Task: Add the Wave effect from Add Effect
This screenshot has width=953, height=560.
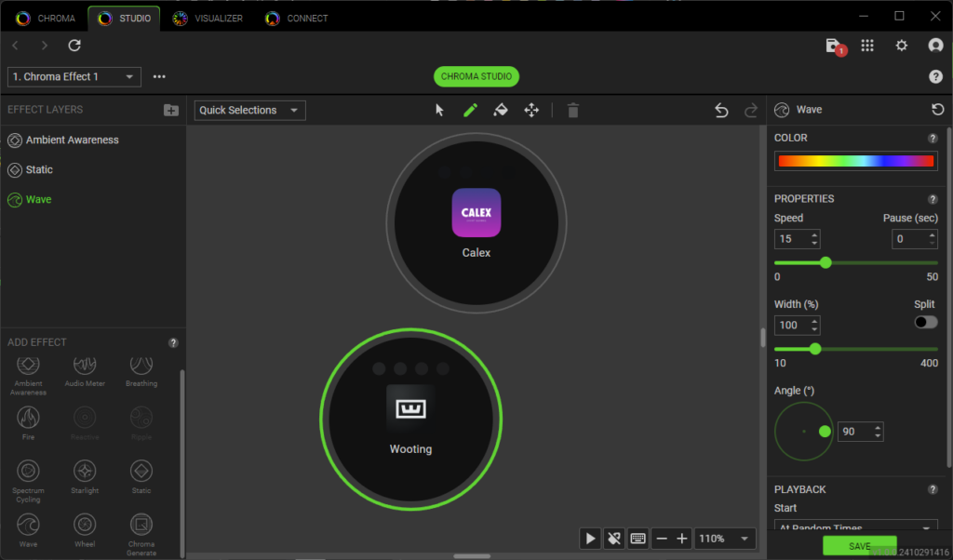Action: (x=29, y=531)
